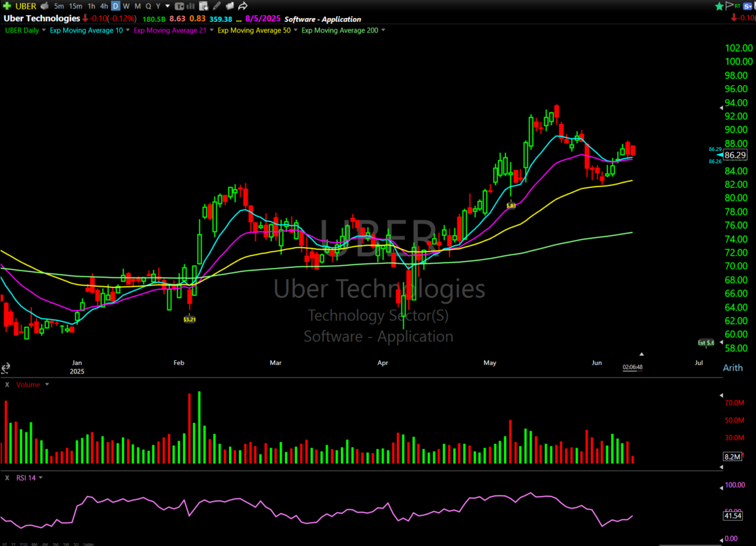This screenshot has height=546, width=756.
Task: Select the D daily timeframe
Action: [115, 6]
